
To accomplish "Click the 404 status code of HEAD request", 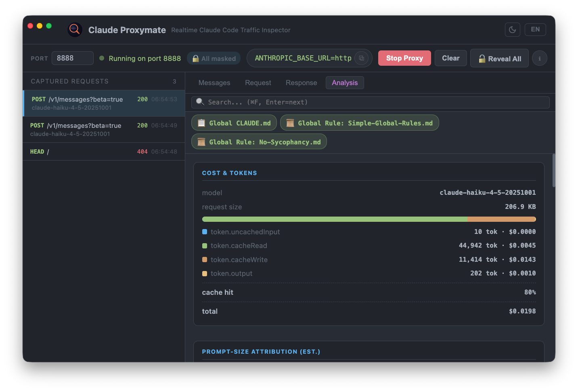I will pos(142,152).
